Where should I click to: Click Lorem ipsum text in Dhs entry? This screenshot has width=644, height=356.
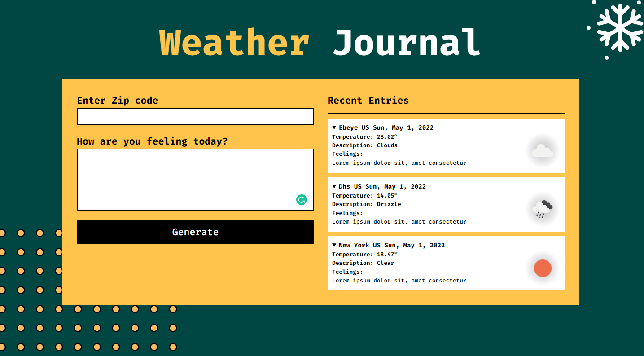399,222
